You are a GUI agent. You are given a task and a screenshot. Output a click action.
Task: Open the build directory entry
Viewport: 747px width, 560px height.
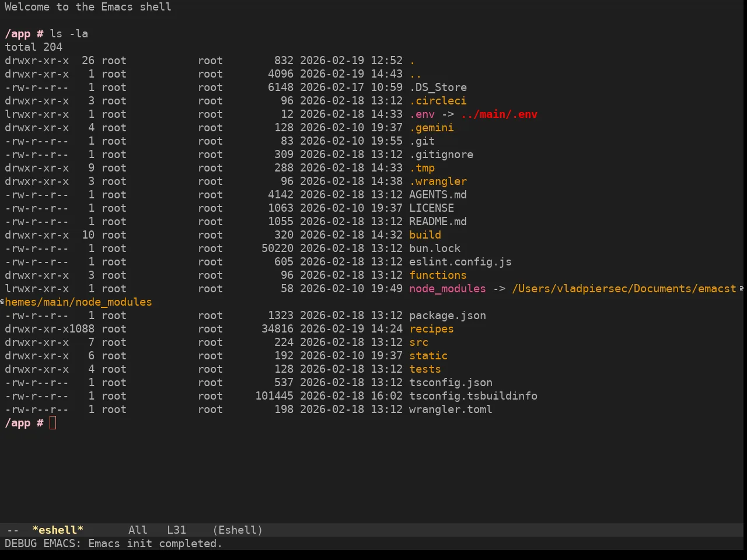(425, 235)
